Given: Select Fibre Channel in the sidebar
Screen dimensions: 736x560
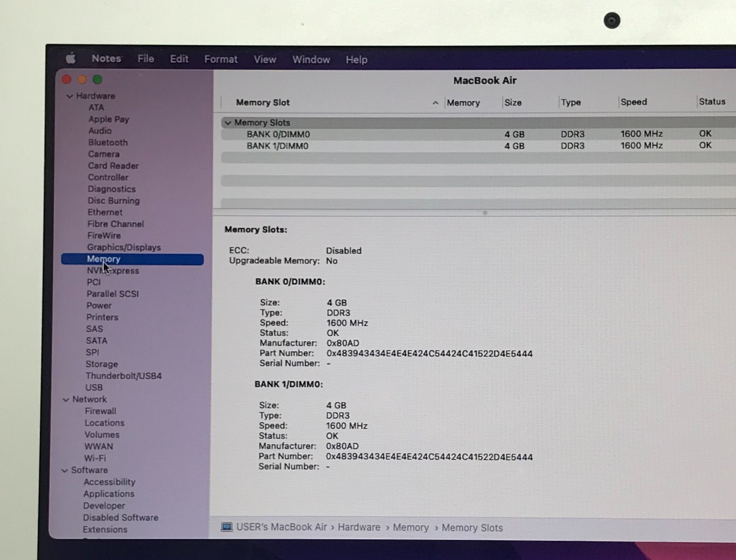Looking at the screenshot, I should pos(115,224).
